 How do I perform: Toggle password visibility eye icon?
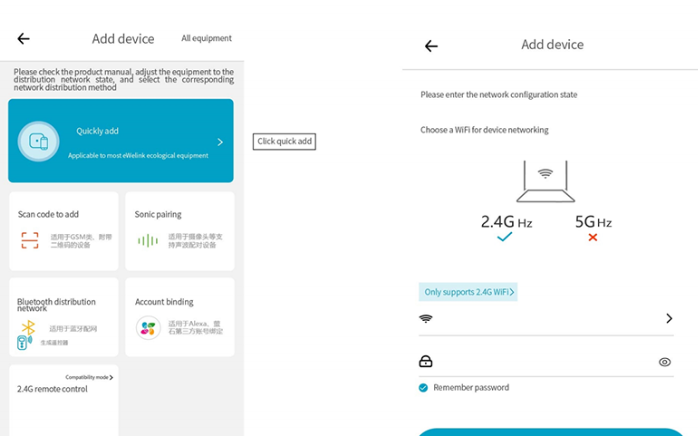[665, 362]
